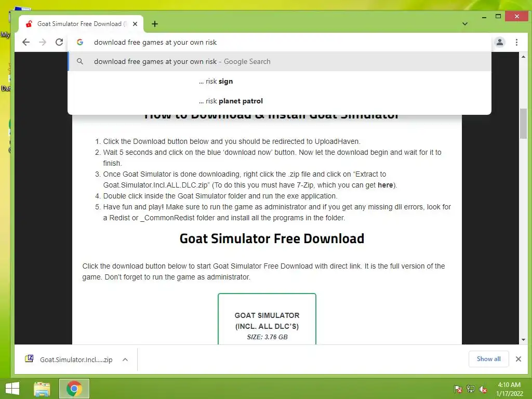Close the downloads bar

pyautogui.click(x=518, y=359)
